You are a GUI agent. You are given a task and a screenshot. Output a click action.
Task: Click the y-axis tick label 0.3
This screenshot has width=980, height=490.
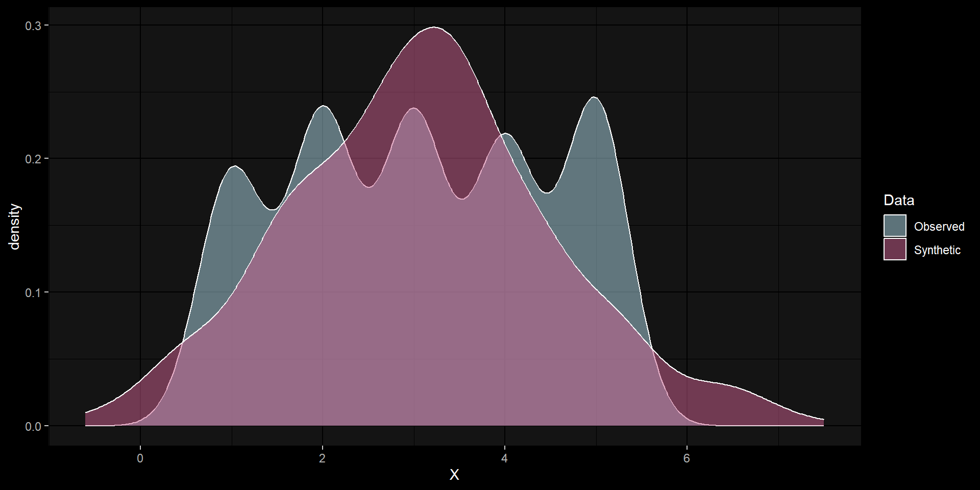coord(33,26)
